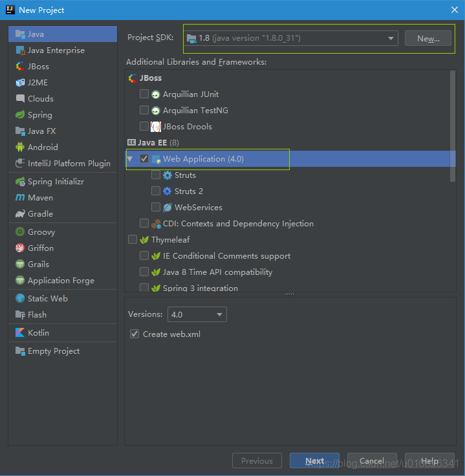Image resolution: width=465 pixels, height=476 pixels.
Task: Open the Project SDK dropdown
Action: pyautogui.click(x=291, y=38)
